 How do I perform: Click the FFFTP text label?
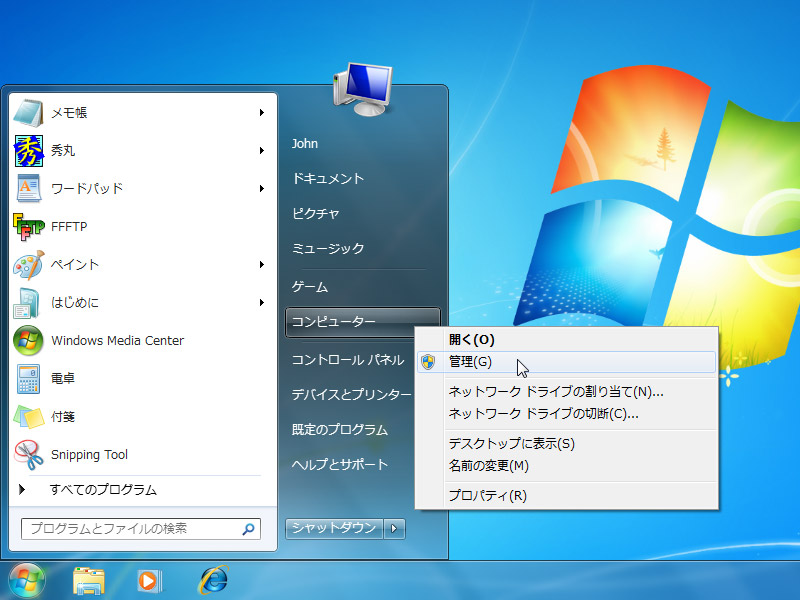pyautogui.click(x=69, y=227)
